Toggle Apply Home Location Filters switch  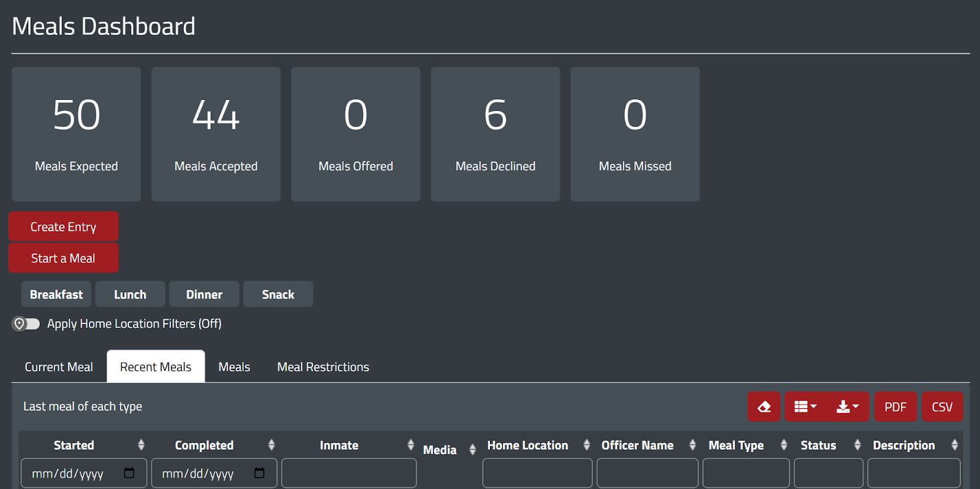click(26, 324)
